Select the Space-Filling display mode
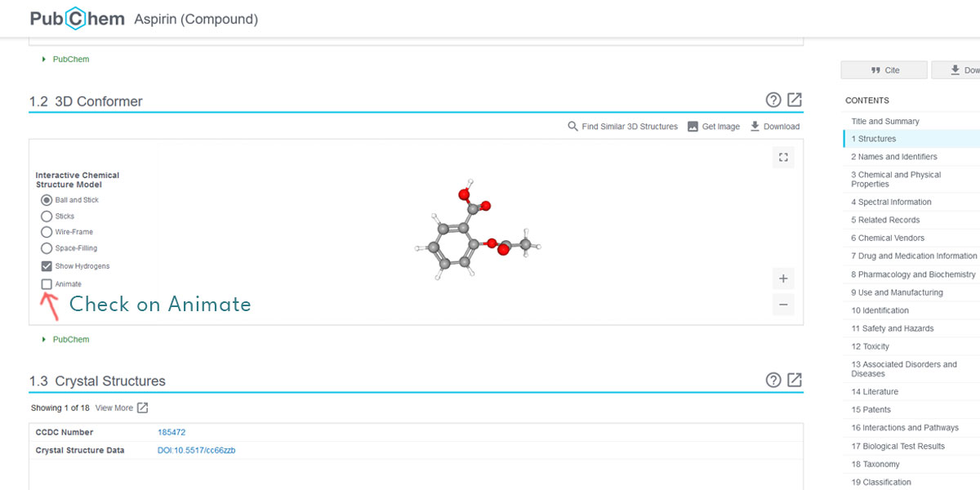Viewport: 980px width, 490px height. [x=47, y=248]
